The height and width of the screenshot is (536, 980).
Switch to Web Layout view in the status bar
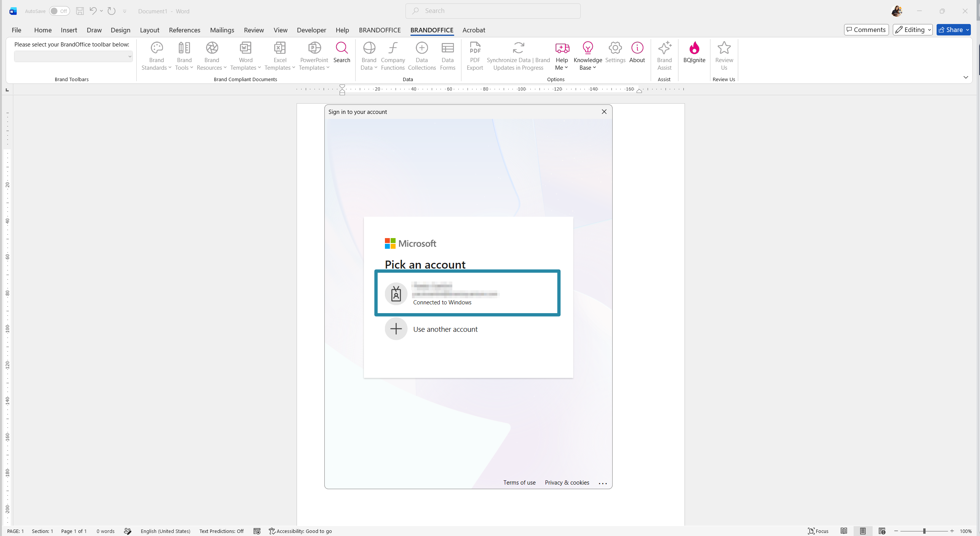(x=882, y=531)
